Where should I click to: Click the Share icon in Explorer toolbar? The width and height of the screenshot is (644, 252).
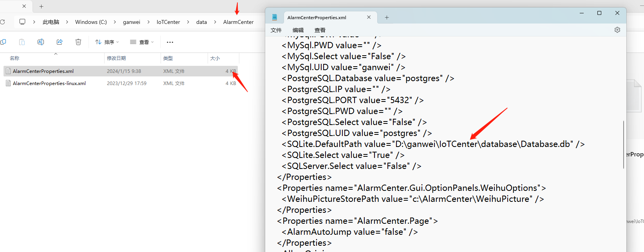click(x=60, y=42)
